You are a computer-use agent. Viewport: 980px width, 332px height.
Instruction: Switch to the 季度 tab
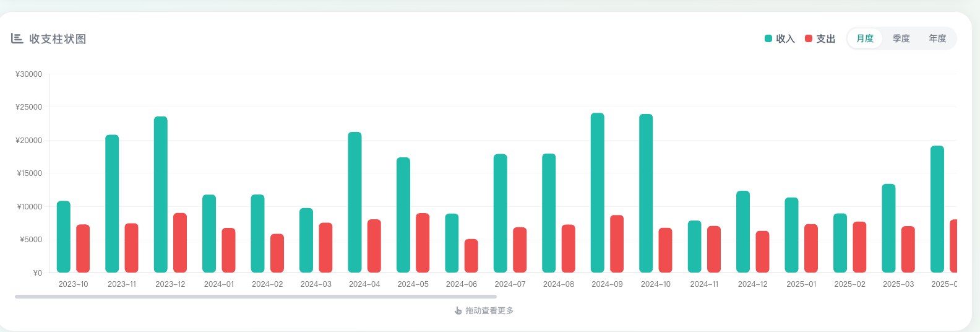pyautogui.click(x=901, y=38)
